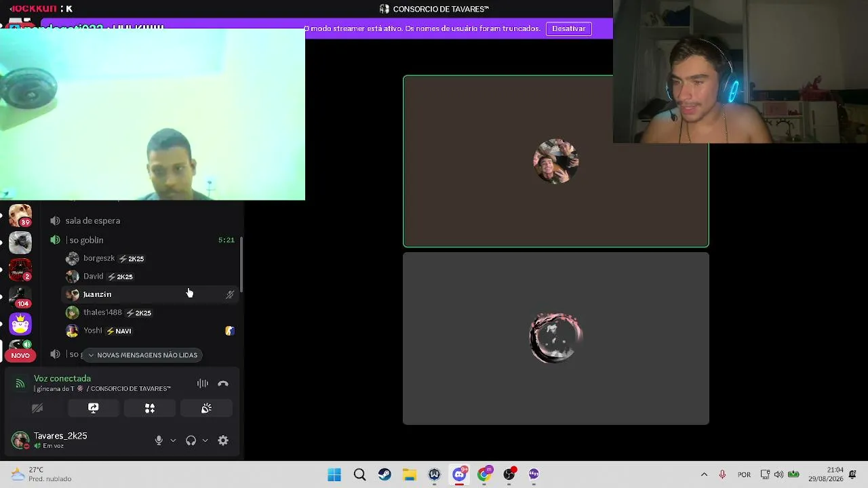Image resolution: width=868 pixels, height=488 pixels.
Task: Click user David in voice channel
Action: tap(93, 277)
